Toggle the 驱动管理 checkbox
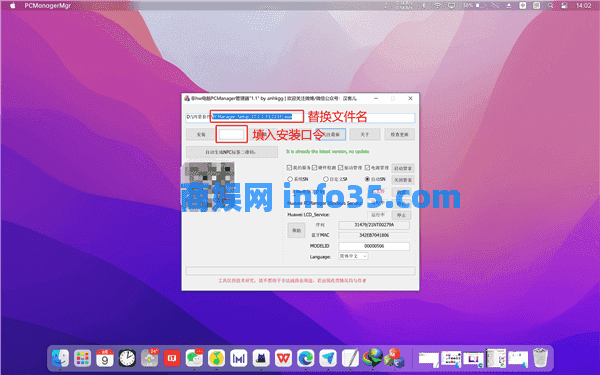The width and height of the screenshot is (600, 375). pos(341,168)
